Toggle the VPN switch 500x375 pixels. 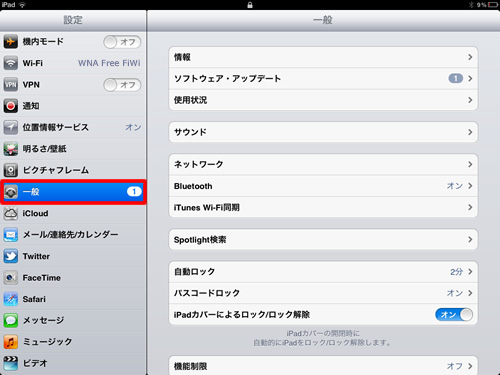122,85
